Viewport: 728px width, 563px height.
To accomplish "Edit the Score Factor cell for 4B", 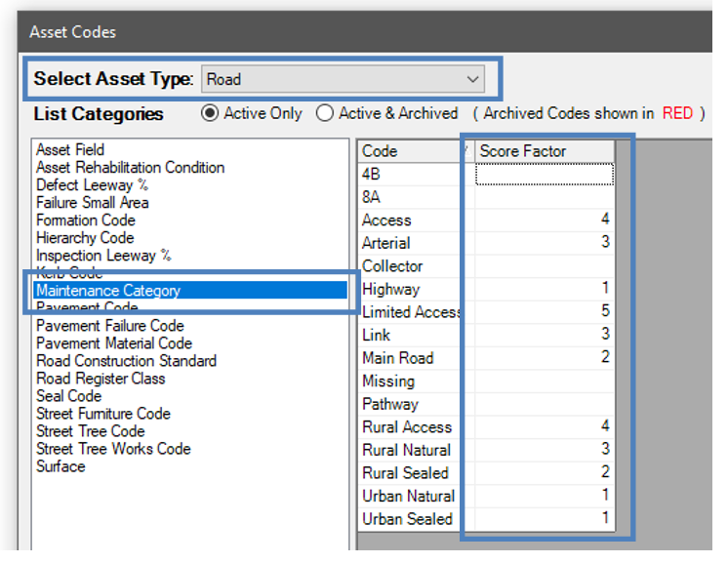I will [x=544, y=175].
